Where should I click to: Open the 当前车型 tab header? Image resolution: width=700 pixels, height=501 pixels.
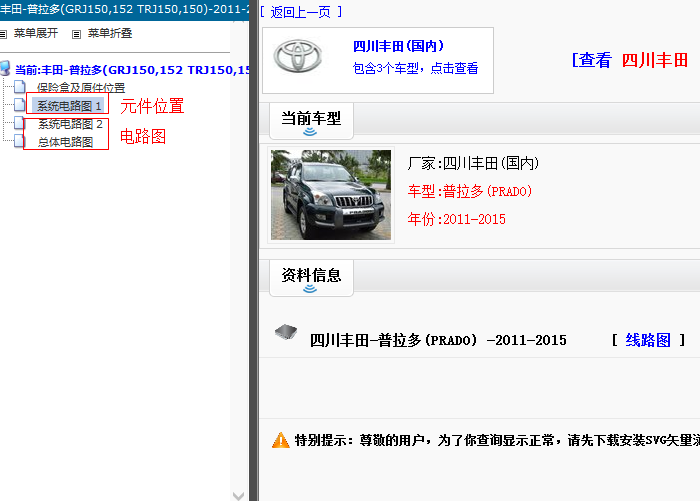click(x=311, y=121)
